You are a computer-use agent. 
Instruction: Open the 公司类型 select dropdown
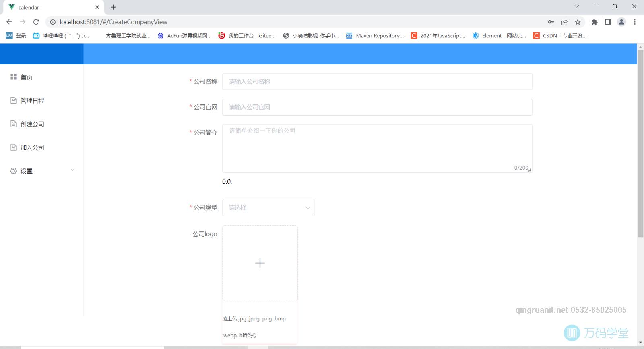click(268, 208)
